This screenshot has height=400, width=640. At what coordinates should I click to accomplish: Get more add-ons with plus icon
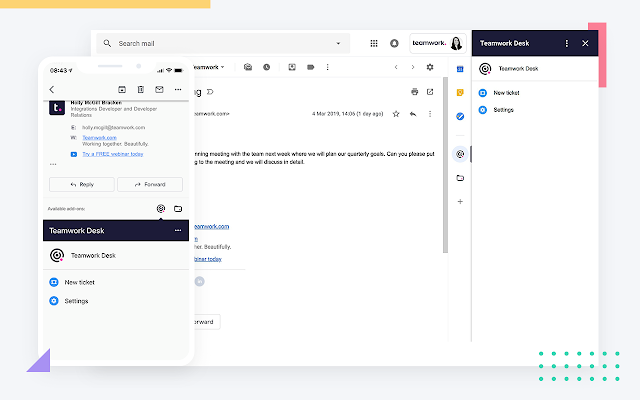tap(460, 202)
